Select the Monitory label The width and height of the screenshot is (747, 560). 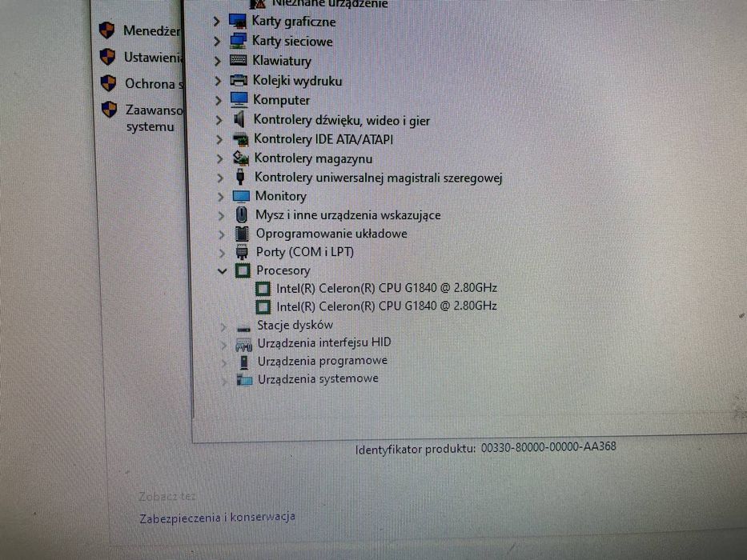(280, 196)
